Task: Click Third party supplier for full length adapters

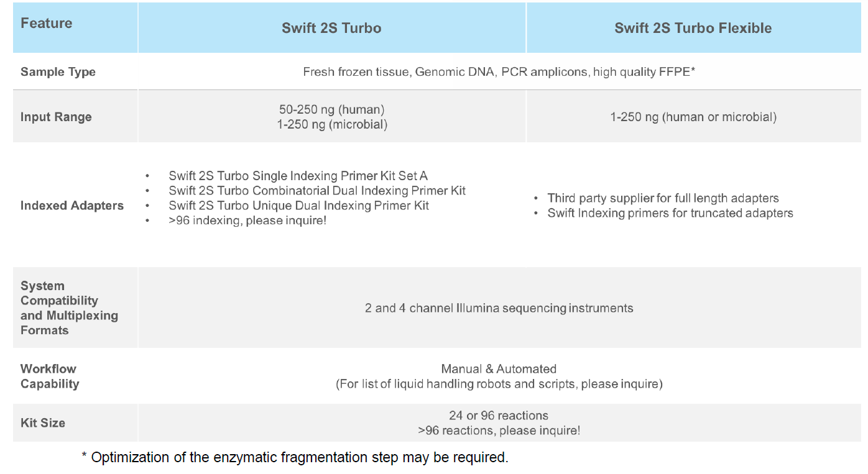Action: pyautogui.click(x=663, y=198)
